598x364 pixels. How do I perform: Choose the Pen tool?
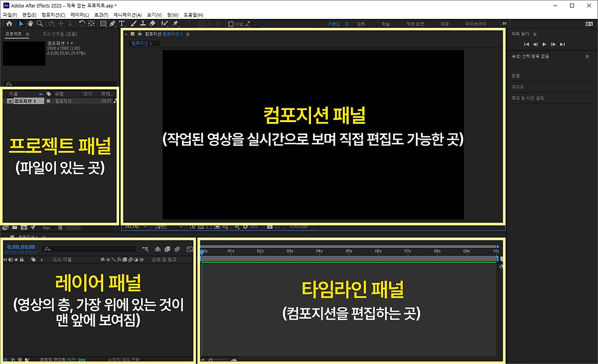click(x=112, y=23)
